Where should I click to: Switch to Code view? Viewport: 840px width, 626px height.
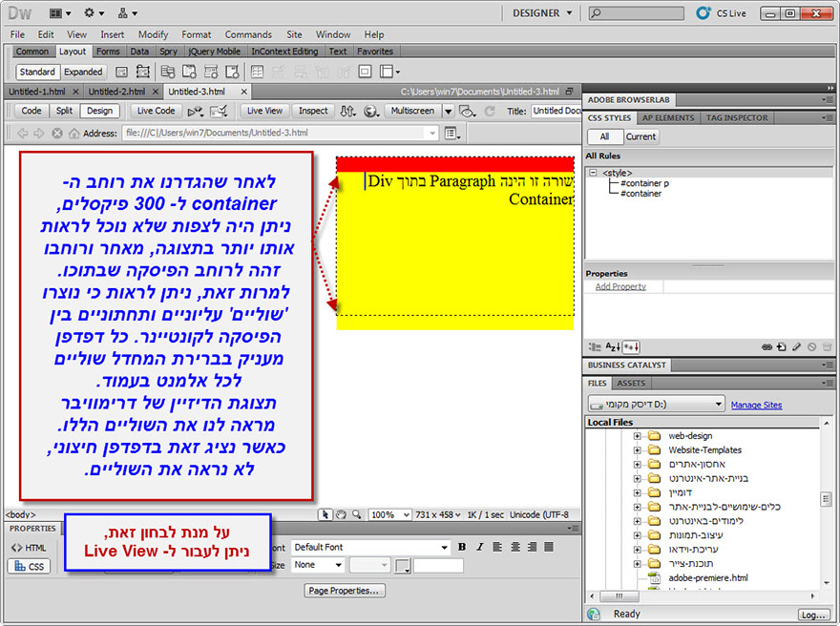31,111
